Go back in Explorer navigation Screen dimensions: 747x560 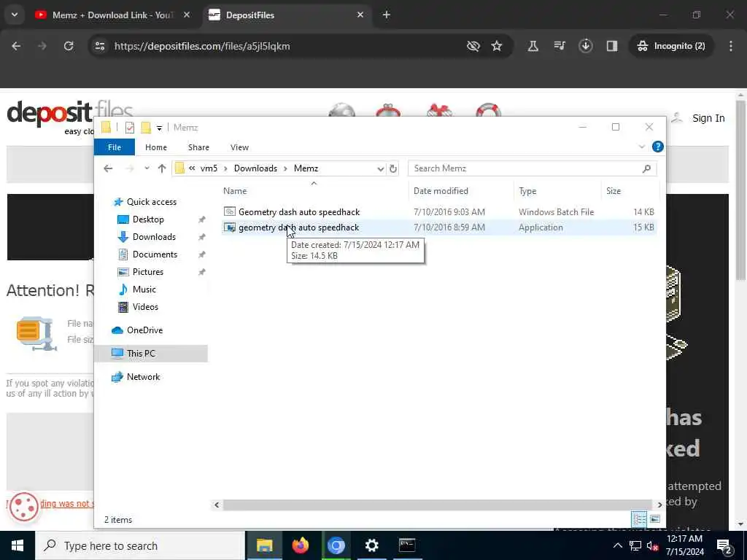coord(108,168)
